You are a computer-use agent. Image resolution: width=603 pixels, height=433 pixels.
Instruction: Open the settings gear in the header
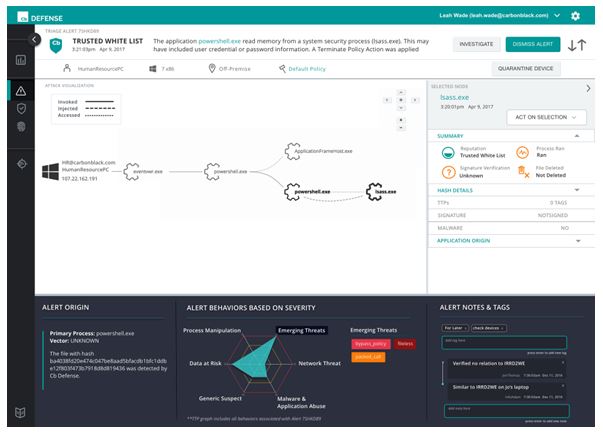[575, 16]
